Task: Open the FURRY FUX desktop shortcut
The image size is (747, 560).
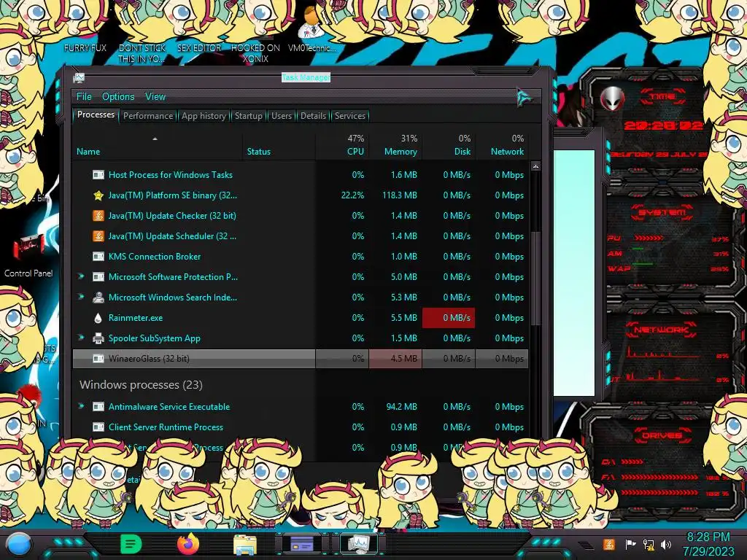Action: (x=85, y=47)
